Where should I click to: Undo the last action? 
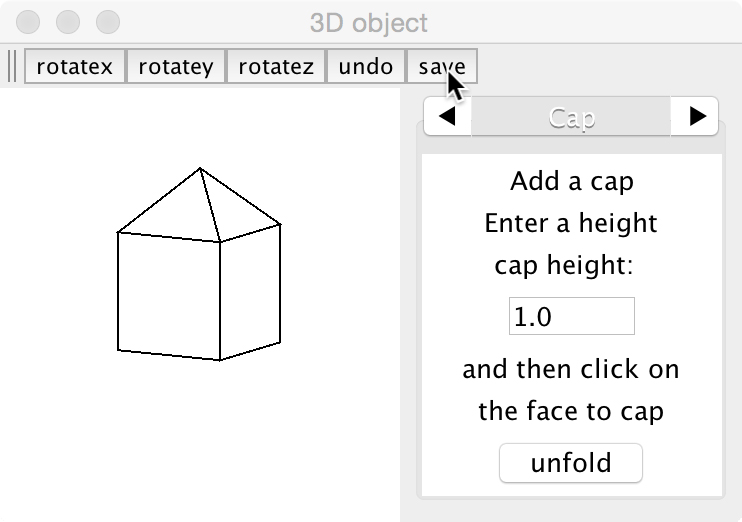[366, 67]
